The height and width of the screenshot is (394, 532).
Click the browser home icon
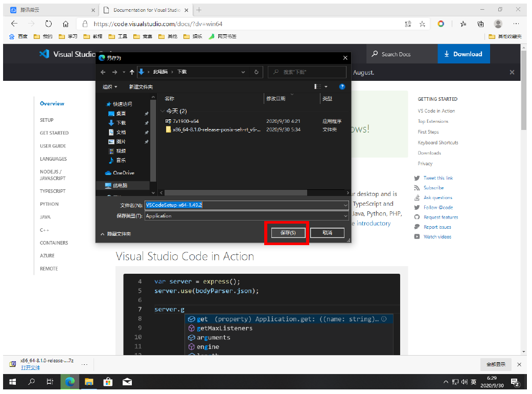point(65,24)
